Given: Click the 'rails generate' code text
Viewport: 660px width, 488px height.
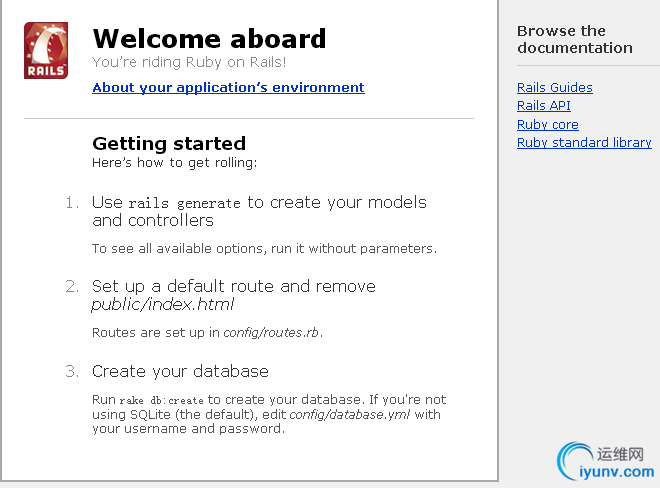Looking at the screenshot, I should click(x=184, y=203).
